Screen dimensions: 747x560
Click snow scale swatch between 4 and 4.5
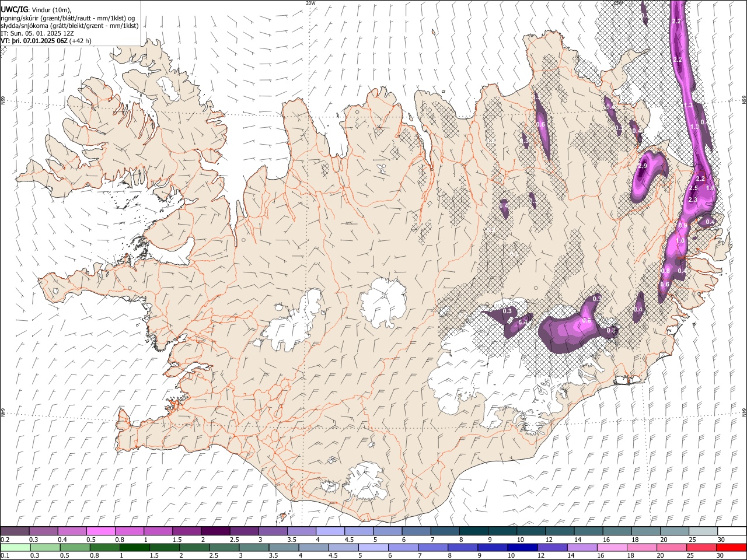click(x=330, y=531)
